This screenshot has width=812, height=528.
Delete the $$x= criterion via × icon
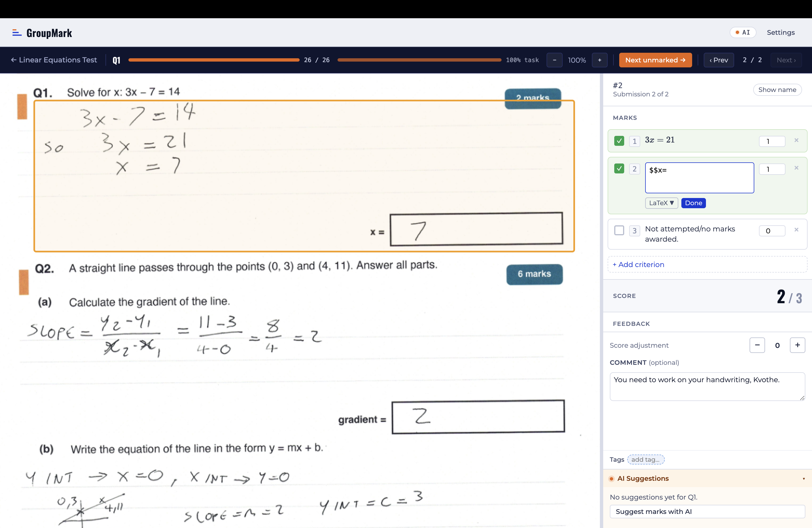797,168
